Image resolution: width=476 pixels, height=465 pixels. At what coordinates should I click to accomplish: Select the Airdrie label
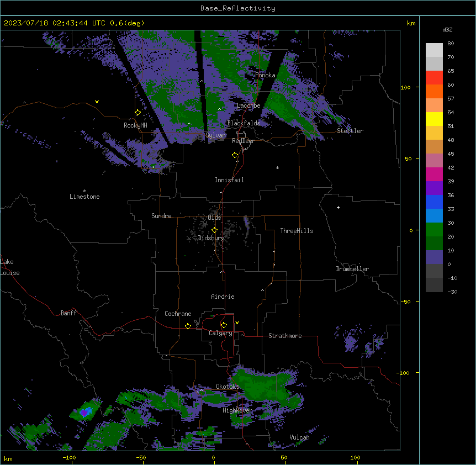coord(223,297)
